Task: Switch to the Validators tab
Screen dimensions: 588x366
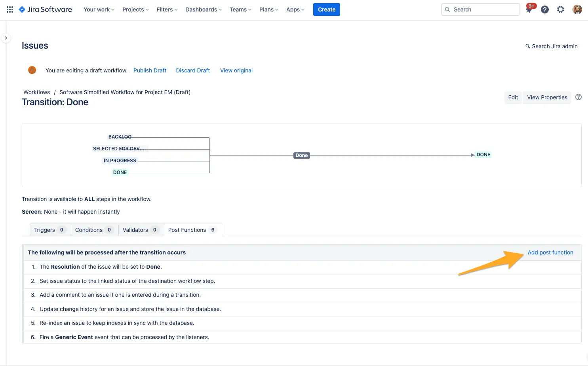Action: point(141,230)
